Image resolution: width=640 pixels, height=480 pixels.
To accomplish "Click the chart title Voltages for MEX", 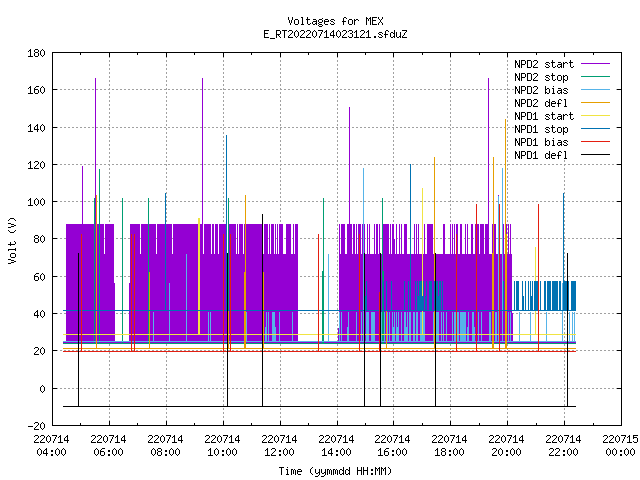I will tap(336, 21).
